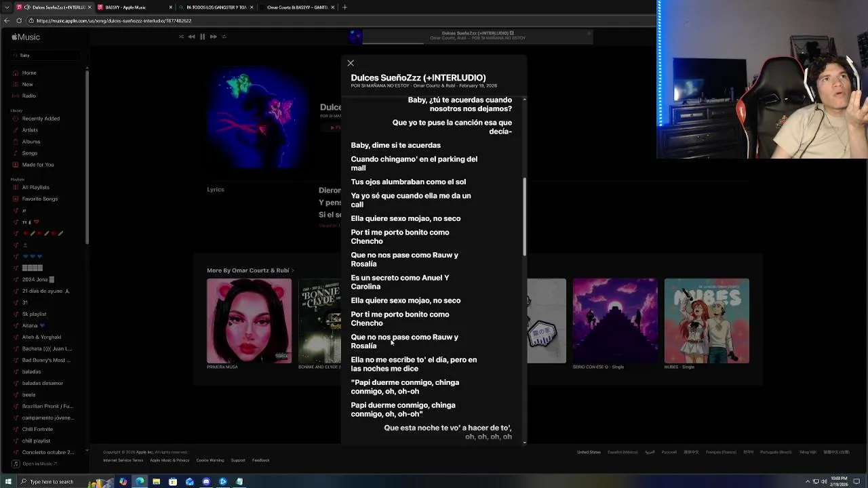Skip to the previous track
The width and height of the screenshot is (868, 488).
pyautogui.click(x=191, y=37)
